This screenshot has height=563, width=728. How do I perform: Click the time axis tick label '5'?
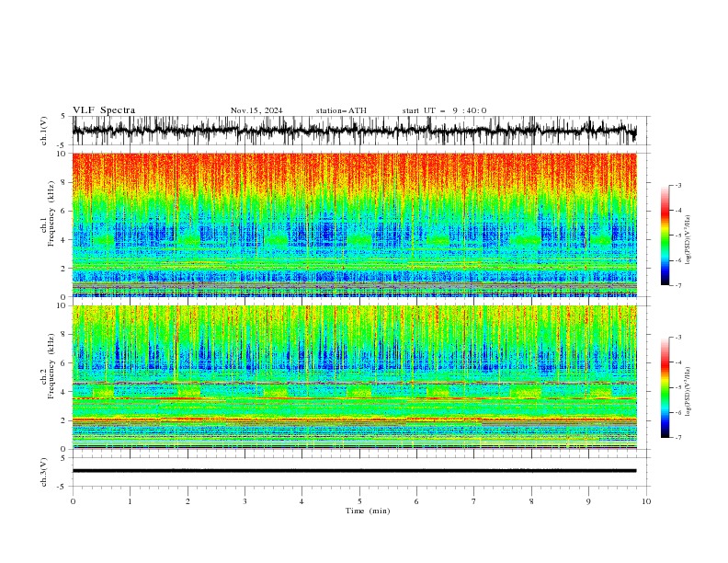(x=359, y=501)
